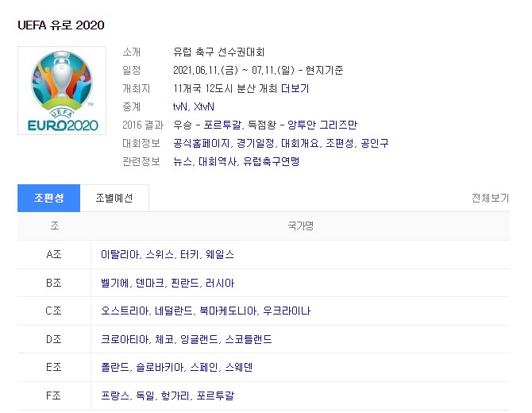Click 북마케도니아 in group C

tap(228, 311)
